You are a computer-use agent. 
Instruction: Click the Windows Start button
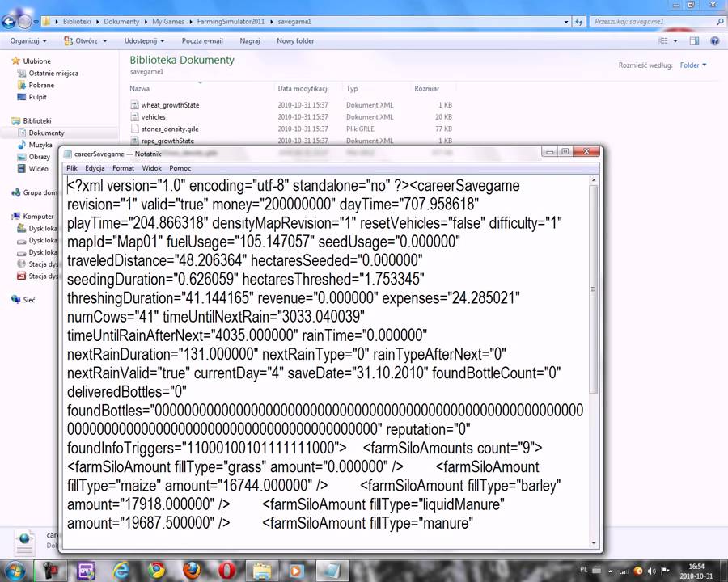pyautogui.click(x=15, y=571)
